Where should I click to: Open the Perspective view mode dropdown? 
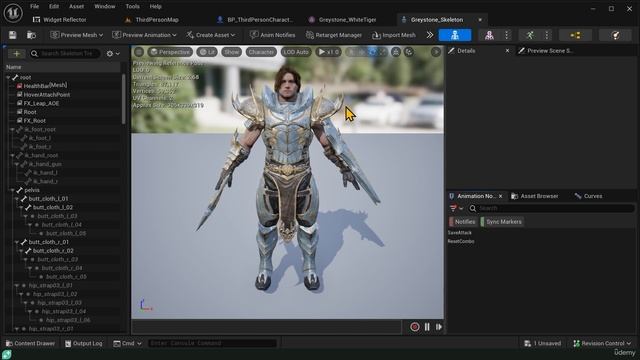coord(170,52)
